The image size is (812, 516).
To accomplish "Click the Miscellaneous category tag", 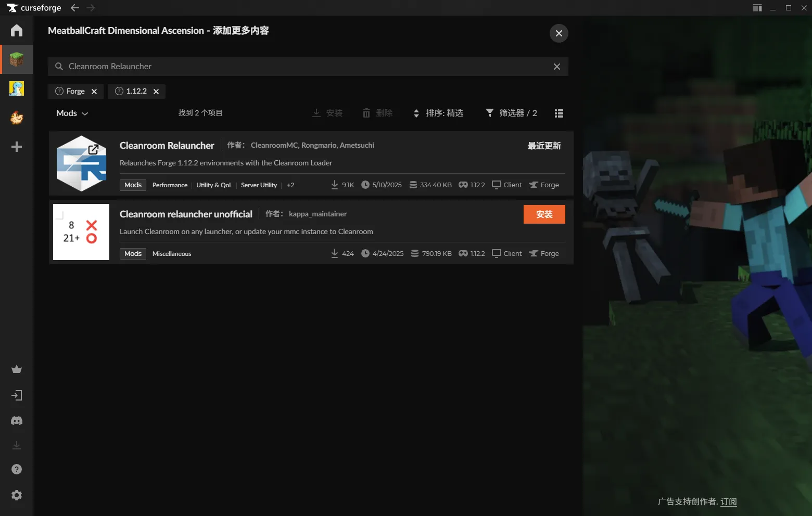I will pyautogui.click(x=172, y=254).
